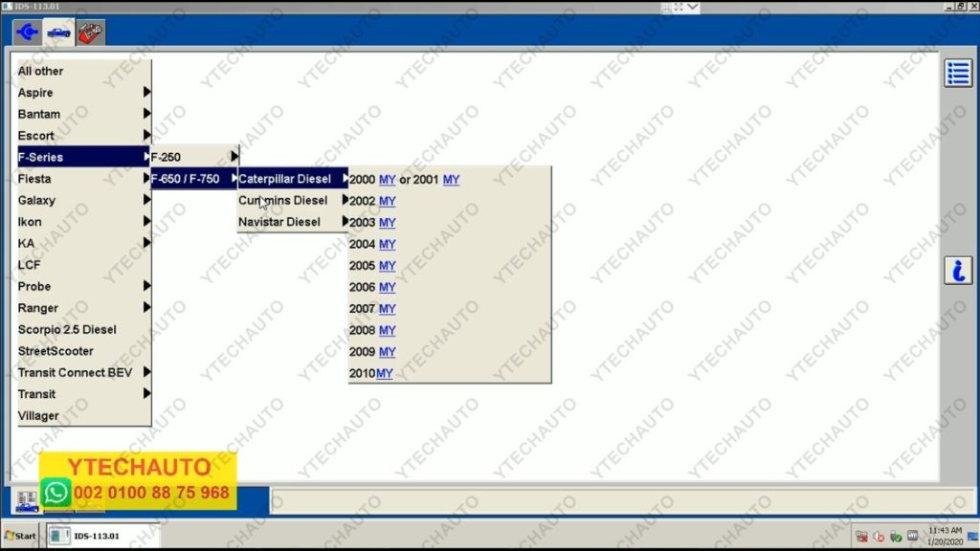Click 2009 MY link

click(x=387, y=352)
